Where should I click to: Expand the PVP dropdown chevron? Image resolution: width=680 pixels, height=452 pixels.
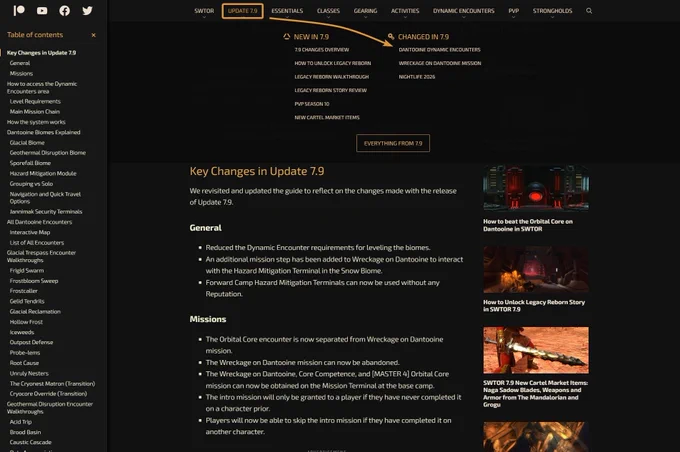513,17
